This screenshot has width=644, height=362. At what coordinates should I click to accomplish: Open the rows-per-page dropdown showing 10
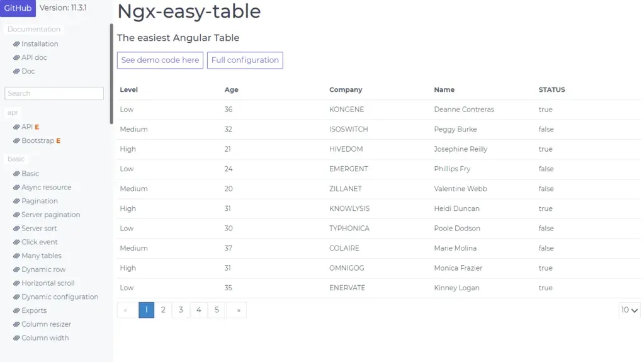tap(630, 310)
